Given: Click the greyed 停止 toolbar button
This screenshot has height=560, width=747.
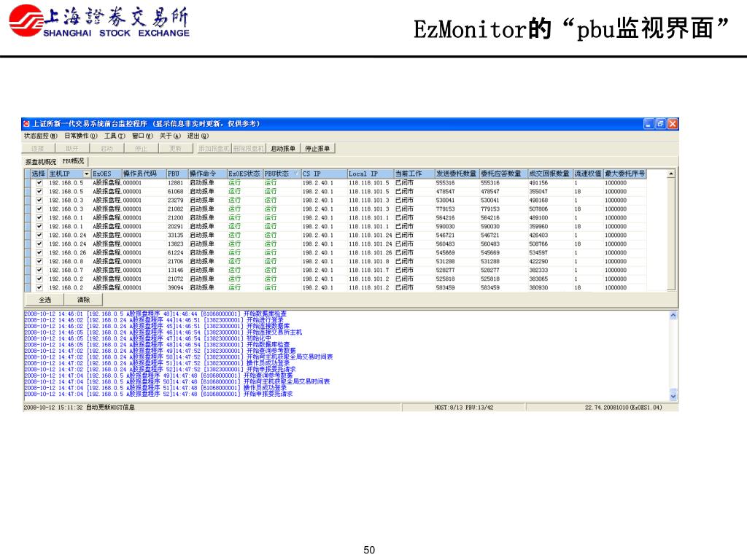Looking at the screenshot, I should tap(141, 149).
